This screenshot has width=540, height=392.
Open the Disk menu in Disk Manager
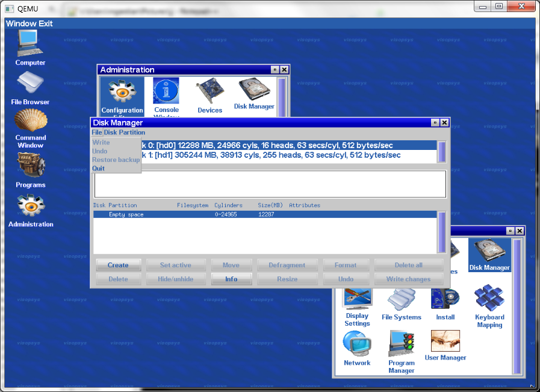(110, 132)
